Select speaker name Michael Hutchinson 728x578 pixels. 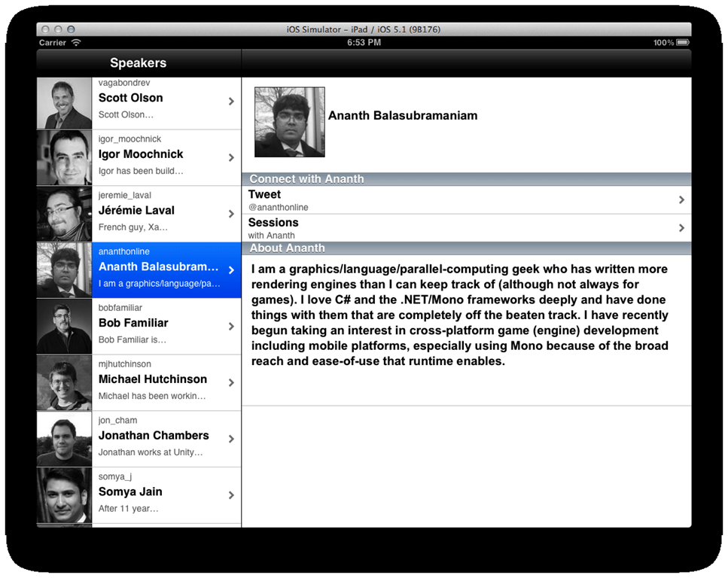click(x=153, y=379)
